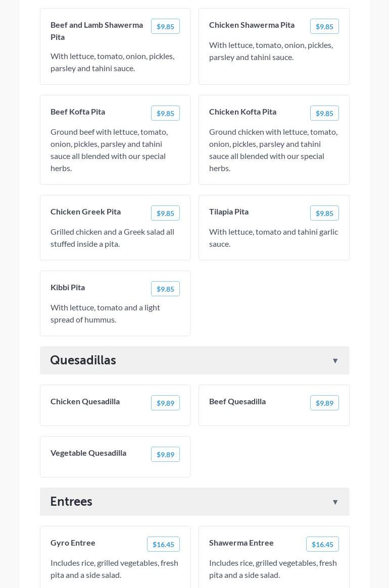Viewport: 389px width, 588px height.
Task: Select Beef Kofta Pita price button
Action: tap(165, 113)
